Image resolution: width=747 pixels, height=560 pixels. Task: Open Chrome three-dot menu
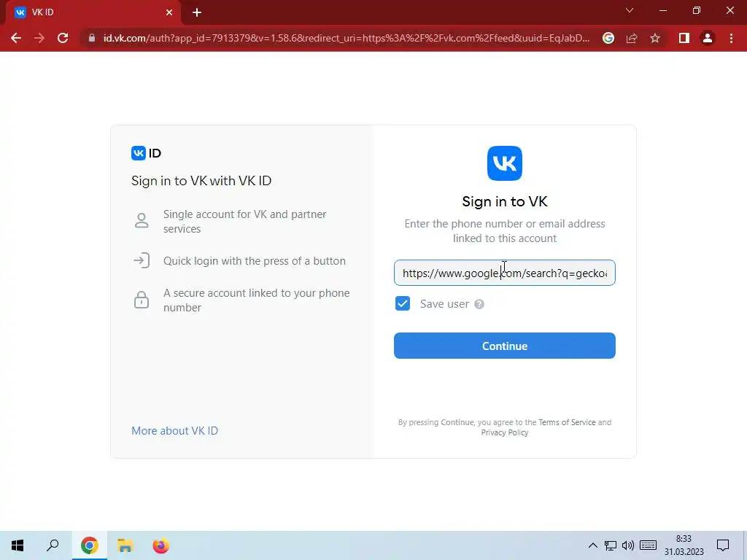pyautogui.click(x=731, y=38)
